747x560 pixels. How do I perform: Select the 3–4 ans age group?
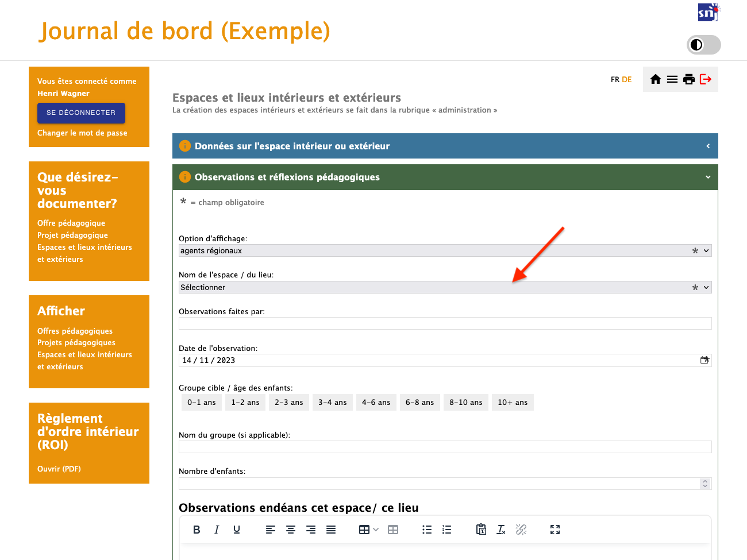tap(333, 402)
